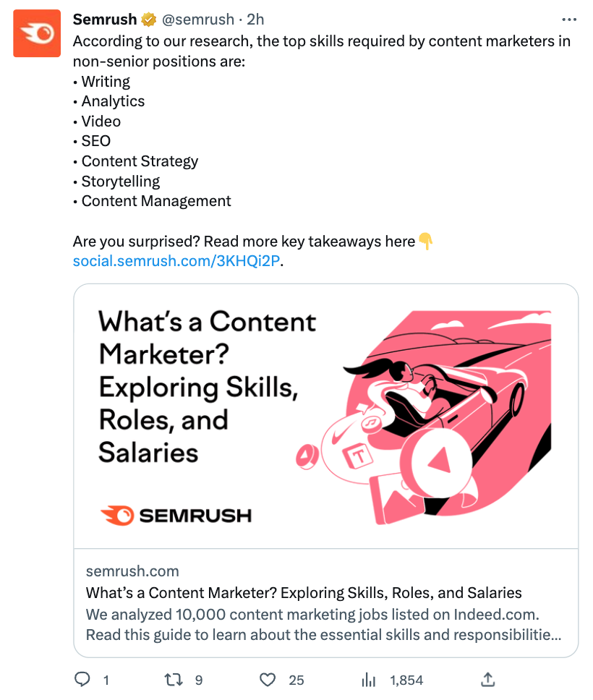Image resolution: width=593 pixels, height=700 pixels.
Task: Click the share icon on the tweet
Action: tap(487, 680)
